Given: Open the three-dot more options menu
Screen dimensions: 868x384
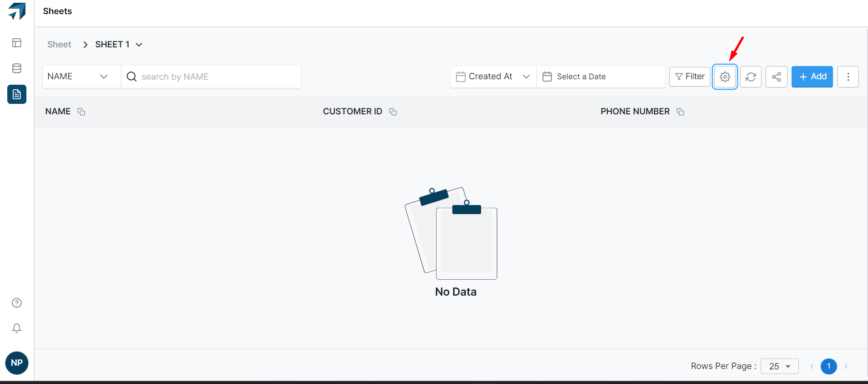Looking at the screenshot, I should [848, 77].
